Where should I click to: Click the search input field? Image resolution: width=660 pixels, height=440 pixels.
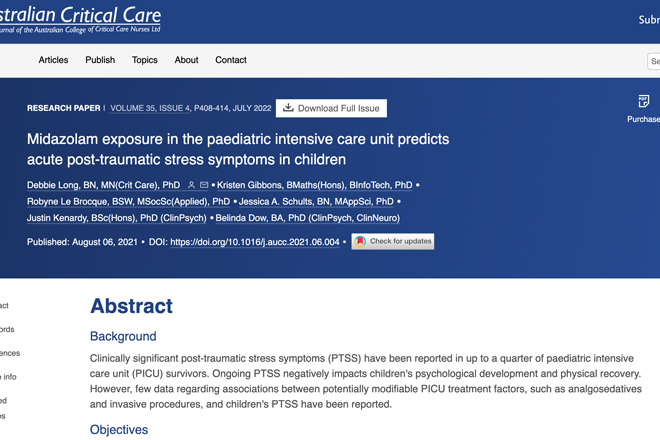click(654, 61)
